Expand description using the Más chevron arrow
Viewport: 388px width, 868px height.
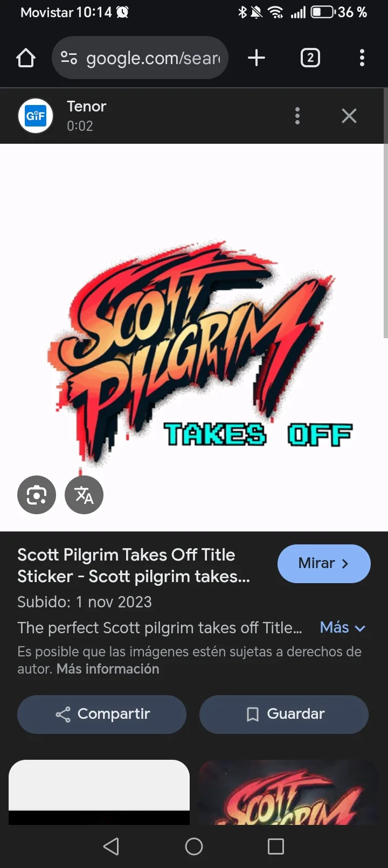pyautogui.click(x=360, y=628)
